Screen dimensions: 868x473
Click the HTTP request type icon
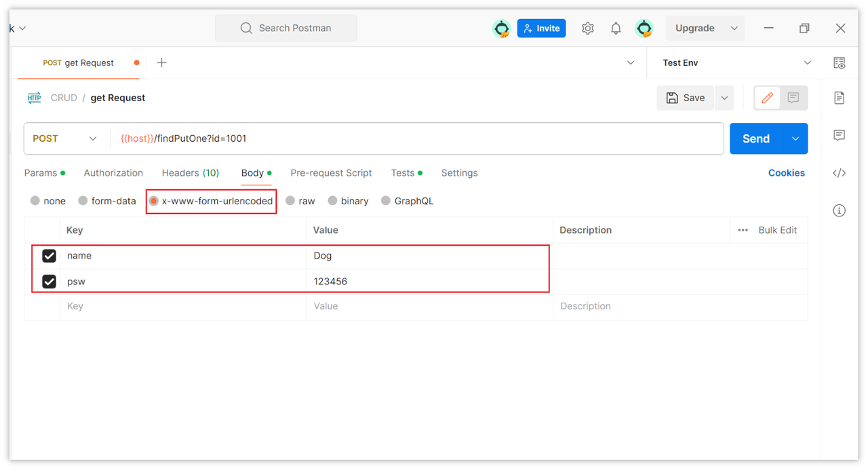35,98
